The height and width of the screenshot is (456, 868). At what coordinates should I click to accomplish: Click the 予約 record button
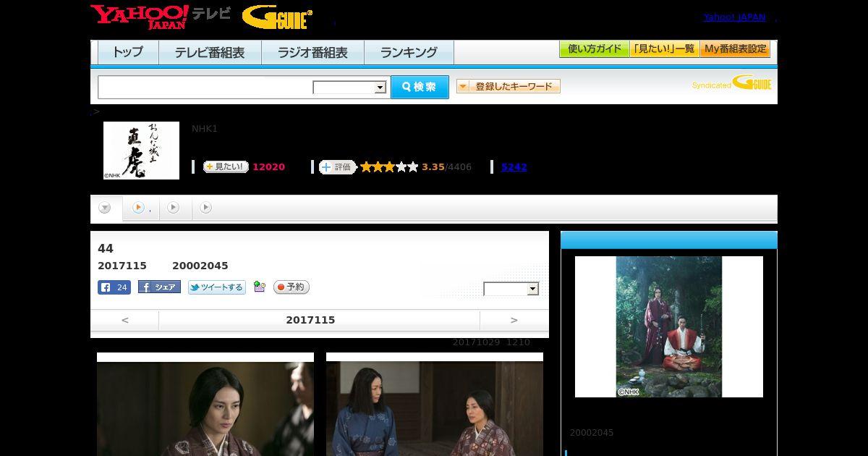tap(292, 287)
